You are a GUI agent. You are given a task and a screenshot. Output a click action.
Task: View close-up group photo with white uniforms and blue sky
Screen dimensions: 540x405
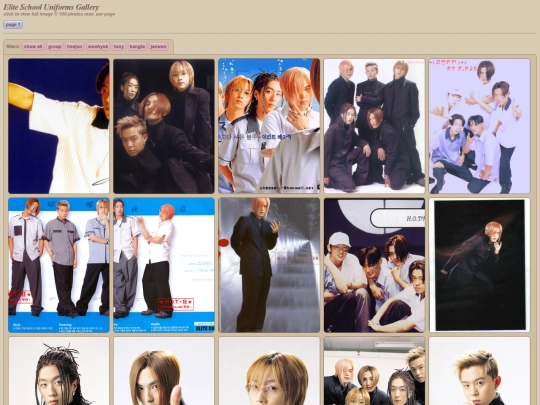click(x=269, y=126)
